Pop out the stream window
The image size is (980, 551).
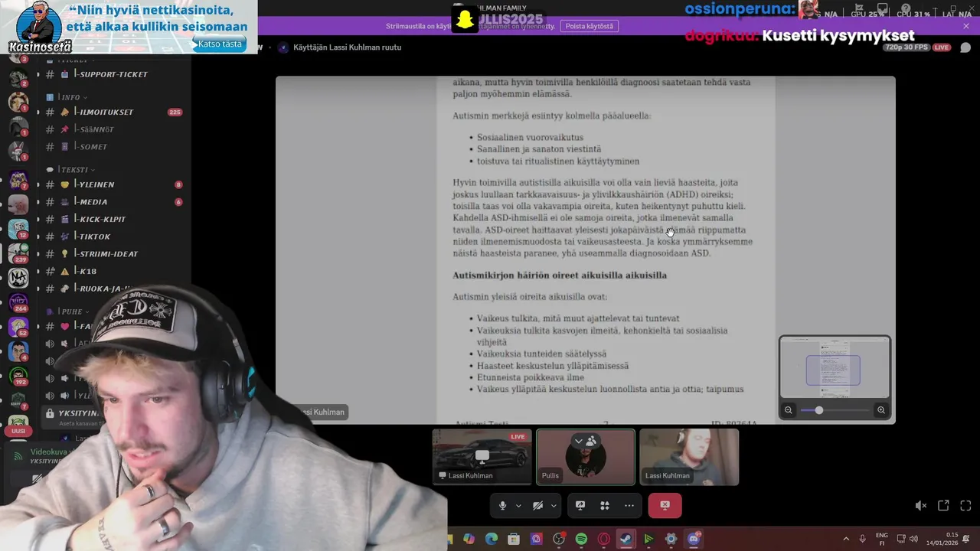(x=943, y=506)
